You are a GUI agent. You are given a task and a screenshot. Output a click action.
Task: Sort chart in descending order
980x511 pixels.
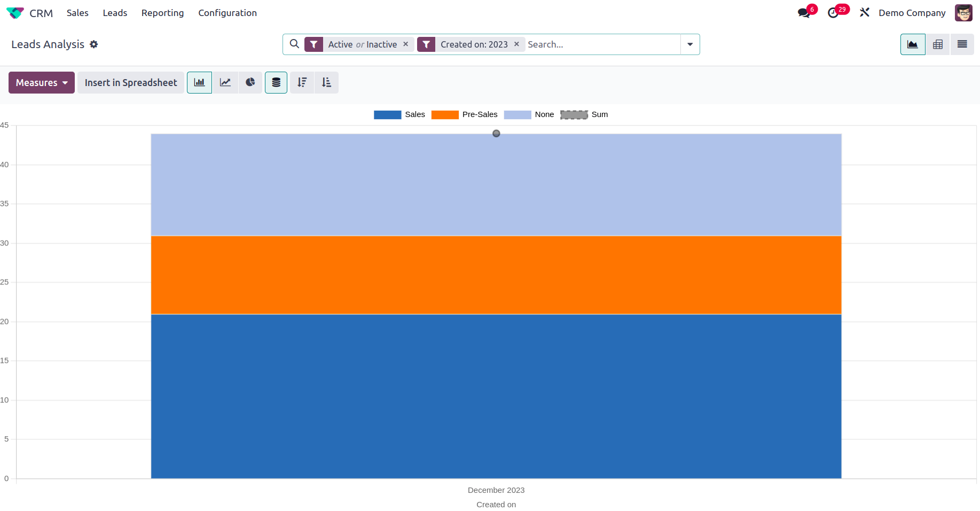[x=302, y=82]
